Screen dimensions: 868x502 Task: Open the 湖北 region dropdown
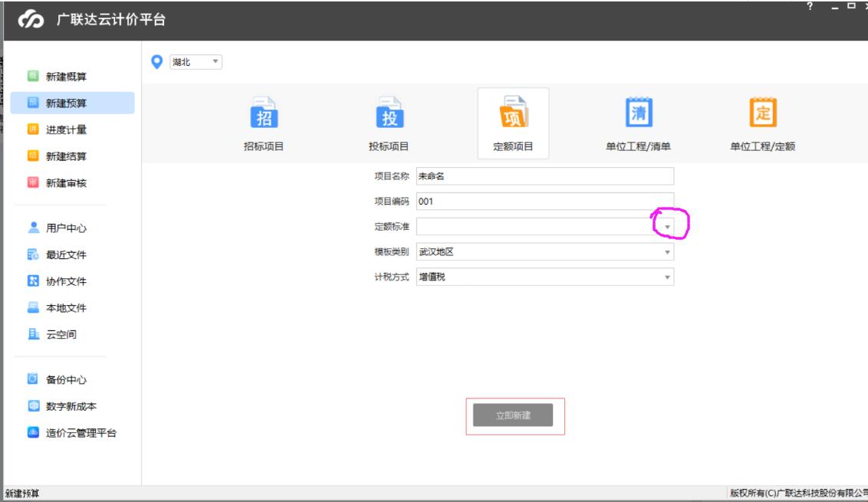click(196, 62)
